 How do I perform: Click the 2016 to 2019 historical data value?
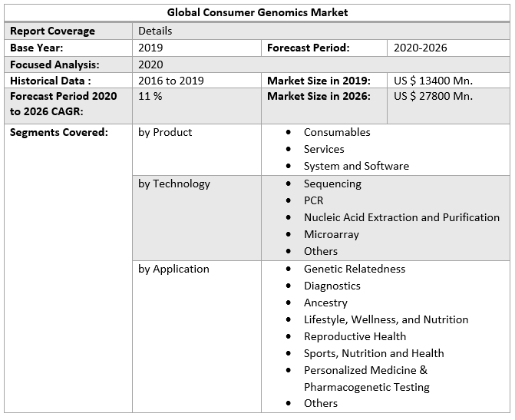(171, 81)
